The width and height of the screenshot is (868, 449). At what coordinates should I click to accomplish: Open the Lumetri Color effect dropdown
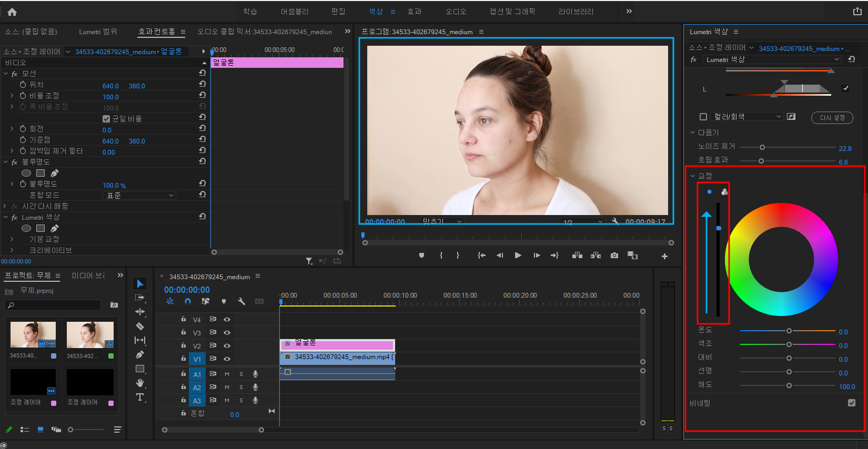(772, 59)
